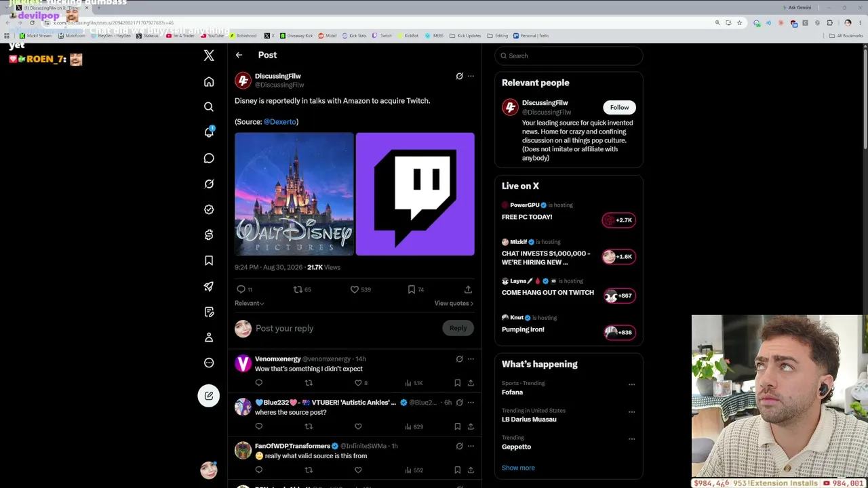The image size is (868, 488).
Task: Go back with the Post arrow
Action: tap(239, 55)
